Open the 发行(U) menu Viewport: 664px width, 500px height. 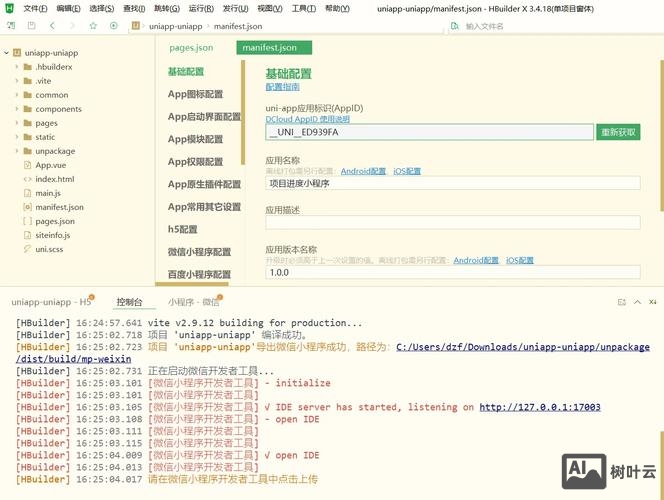tap(235, 8)
